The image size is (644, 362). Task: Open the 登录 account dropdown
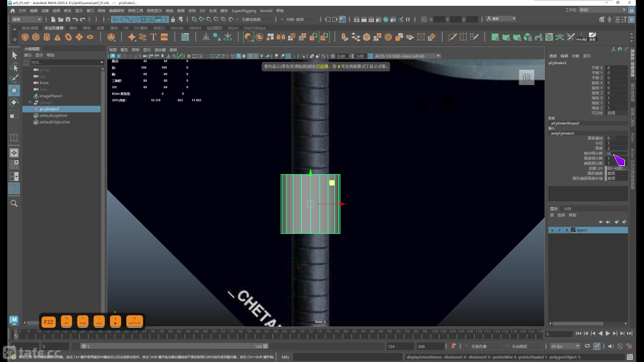[501, 19]
